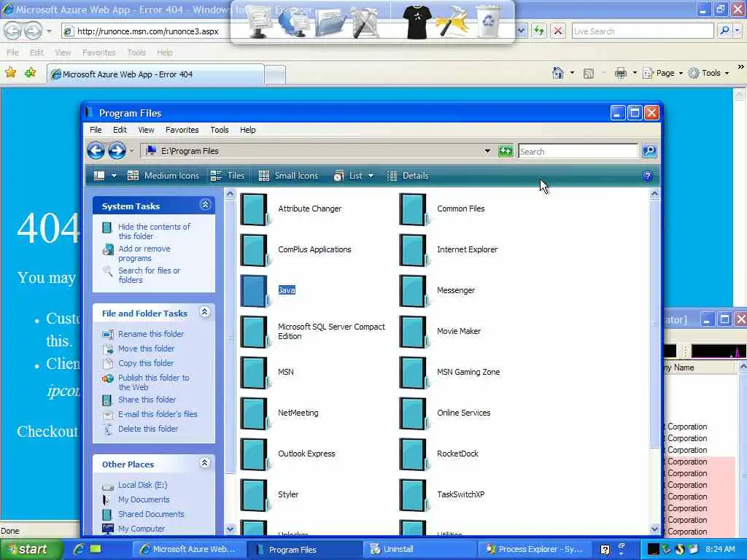Open the Tools menu in Program Files
The image size is (747, 560).
(x=219, y=130)
